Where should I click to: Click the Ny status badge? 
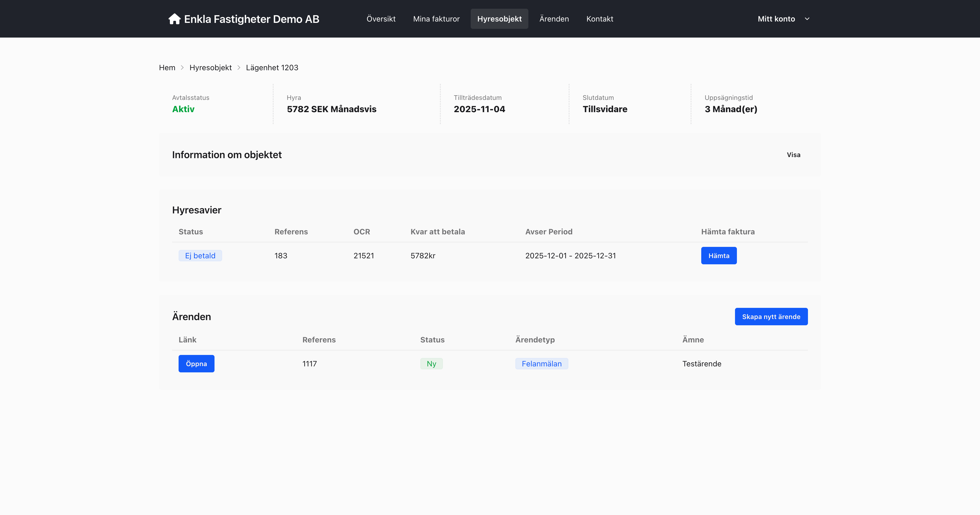click(431, 364)
